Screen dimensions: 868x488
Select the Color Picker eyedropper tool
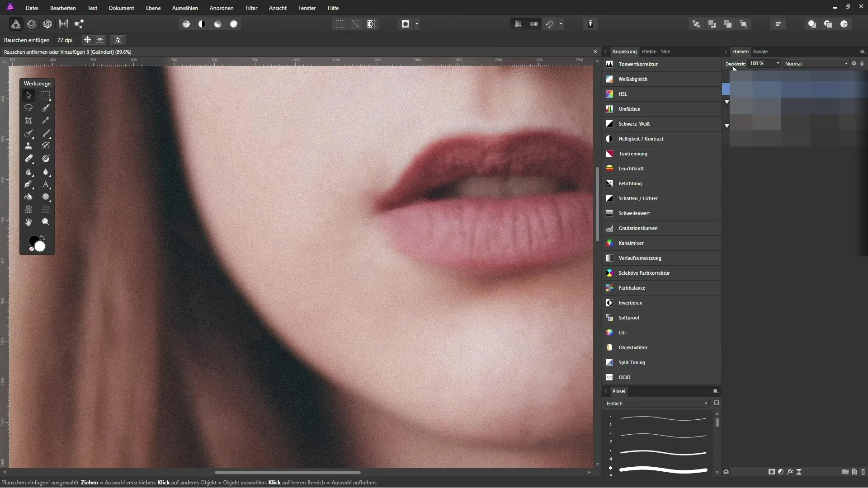(x=46, y=121)
